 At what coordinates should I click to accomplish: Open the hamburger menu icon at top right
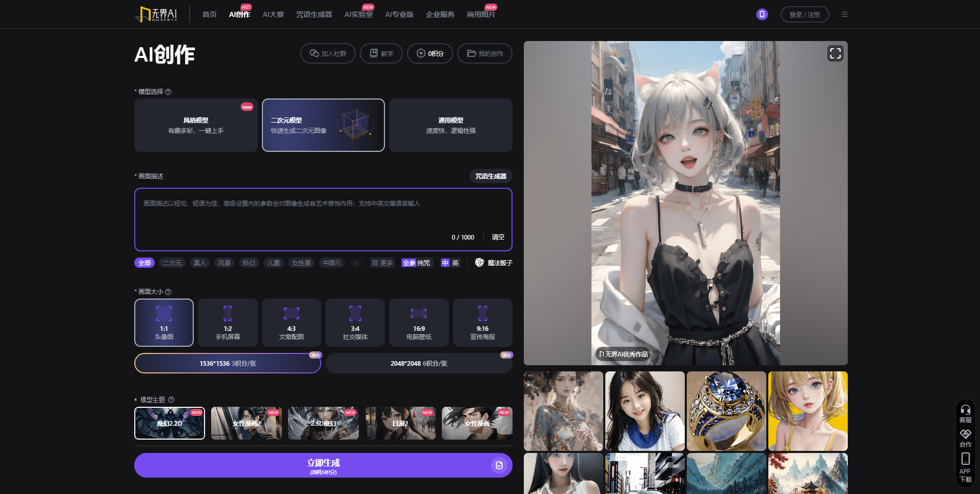(x=844, y=14)
